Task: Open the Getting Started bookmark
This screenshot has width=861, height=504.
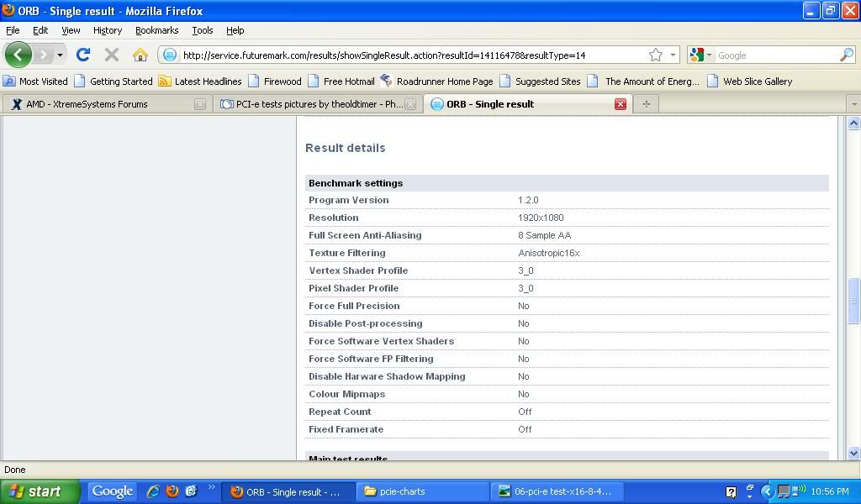Action: tap(114, 81)
